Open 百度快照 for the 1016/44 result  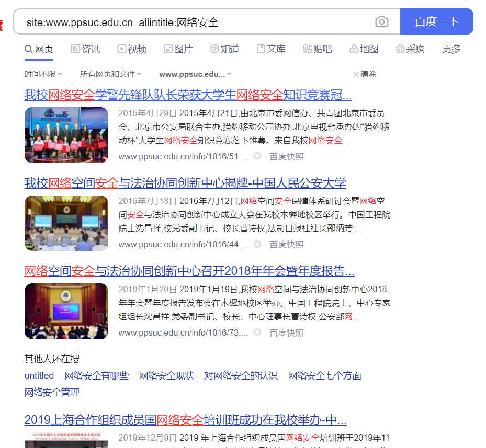[x=286, y=245]
